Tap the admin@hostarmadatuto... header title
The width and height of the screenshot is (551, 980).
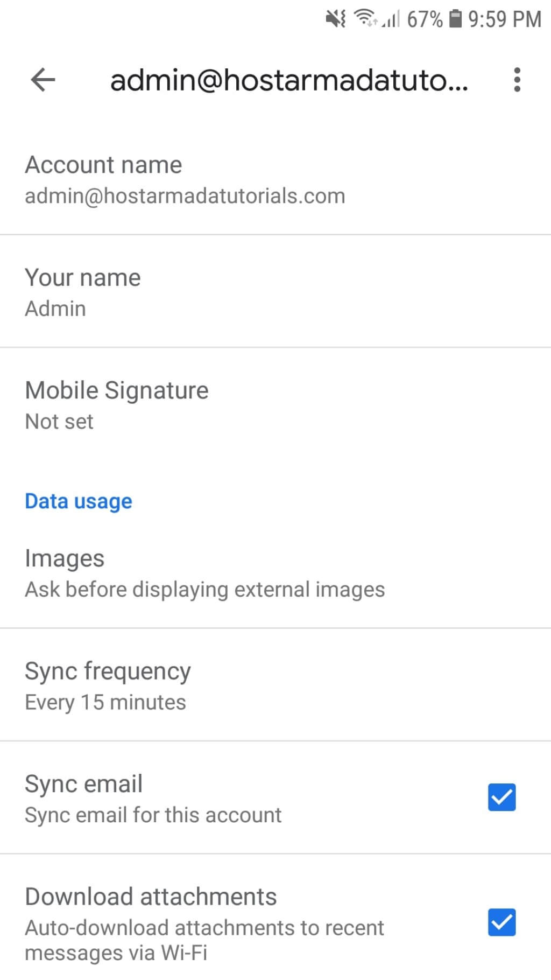[x=289, y=80]
